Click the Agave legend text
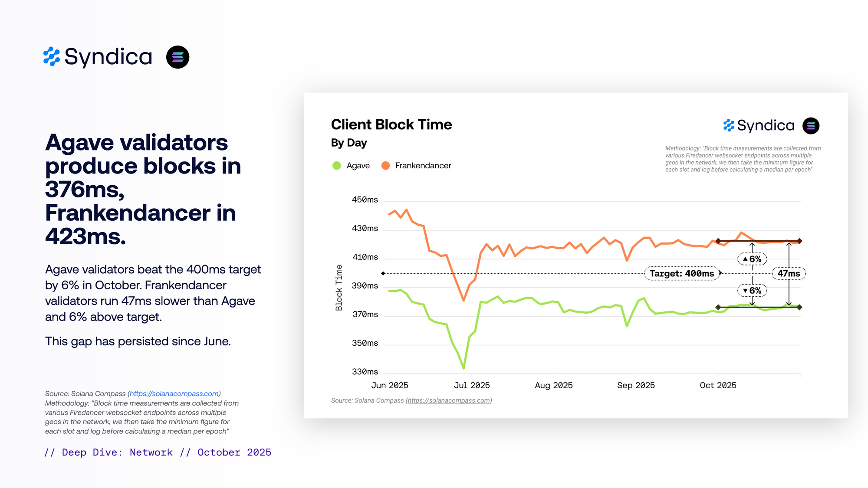This screenshot has width=868, height=488. [358, 166]
